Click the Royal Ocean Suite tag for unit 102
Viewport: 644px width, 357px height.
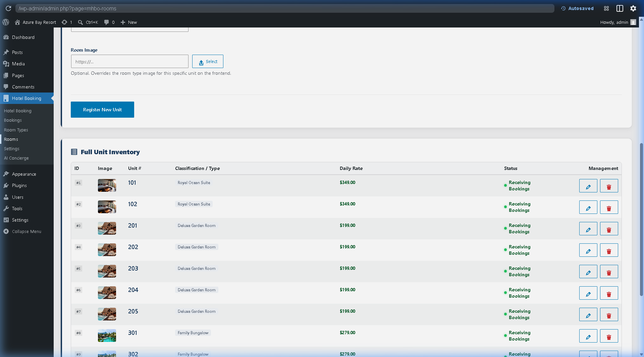coord(194,204)
